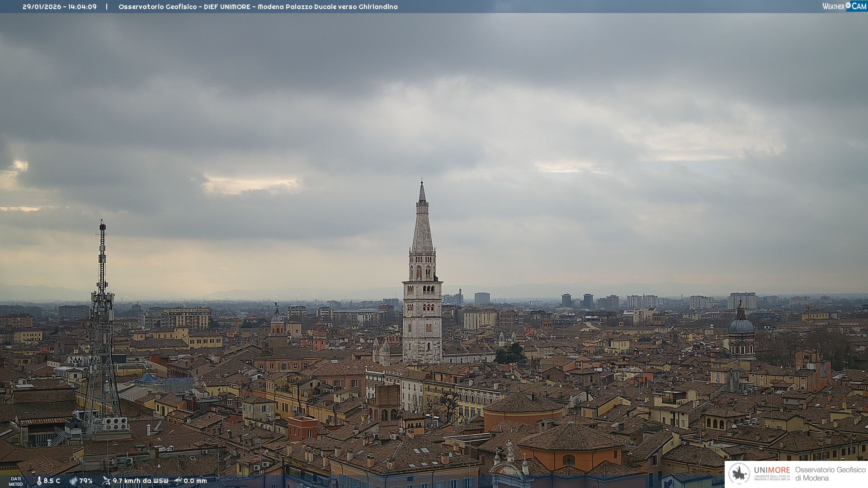Click the steel telecommunications antenna mast
868x488 pixels.
tap(102, 316)
